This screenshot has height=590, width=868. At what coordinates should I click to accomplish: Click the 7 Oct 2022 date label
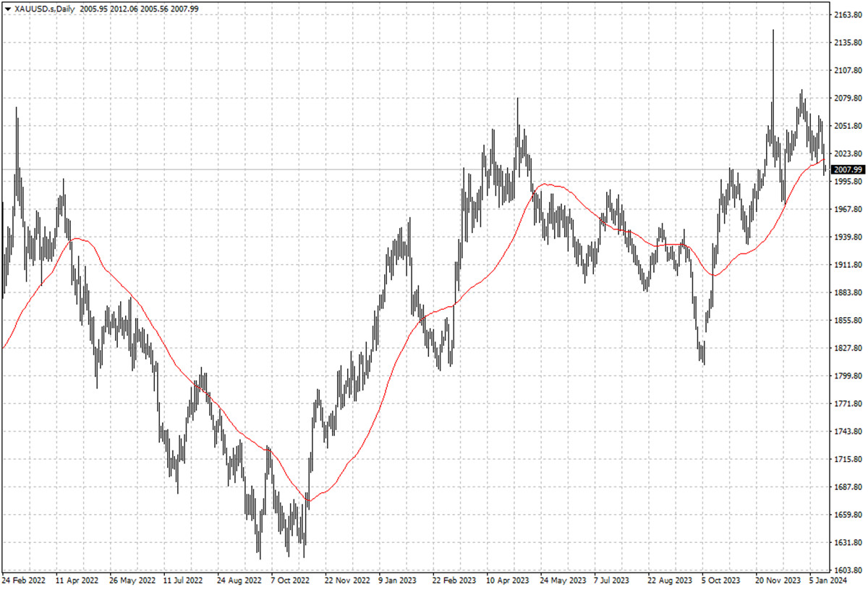pyautogui.click(x=291, y=581)
